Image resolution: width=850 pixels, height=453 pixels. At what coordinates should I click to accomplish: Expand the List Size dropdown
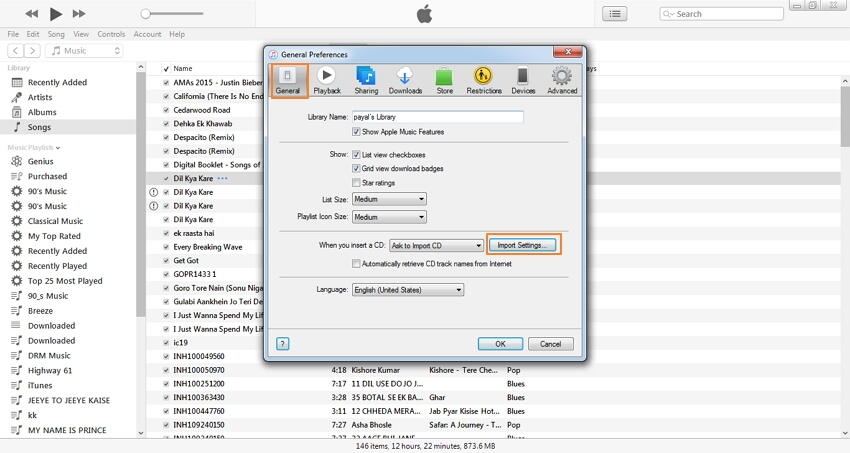[x=389, y=199]
